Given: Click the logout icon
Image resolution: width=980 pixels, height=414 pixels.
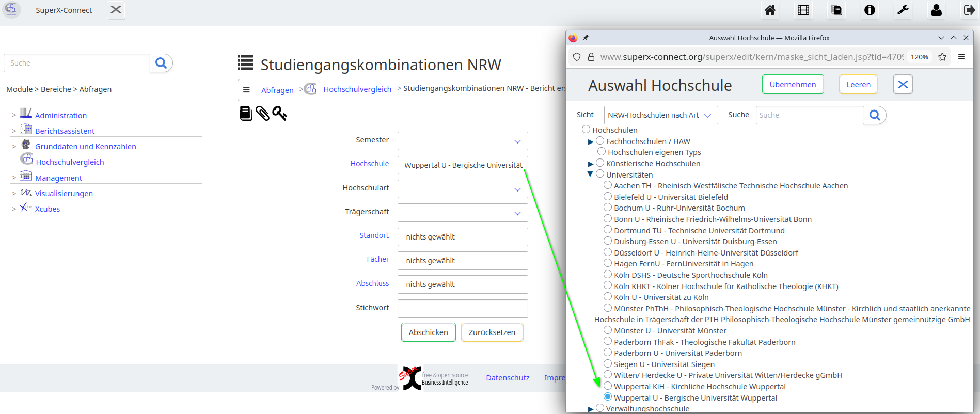Looking at the screenshot, I should tap(969, 10).
